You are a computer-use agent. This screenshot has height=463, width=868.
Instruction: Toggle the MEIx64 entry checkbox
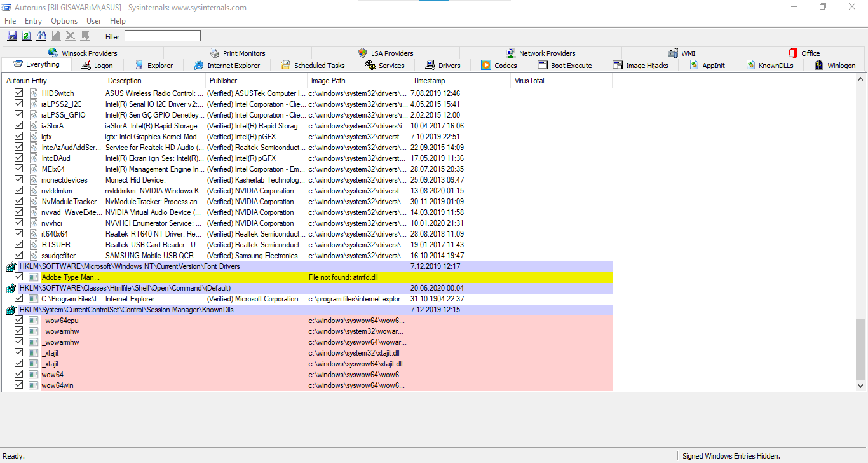[x=19, y=169]
